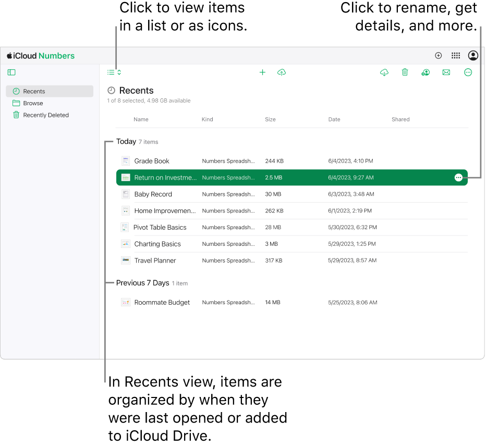Click the Recents page title
The height and width of the screenshot is (448, 486).
(x=137, y=91)
